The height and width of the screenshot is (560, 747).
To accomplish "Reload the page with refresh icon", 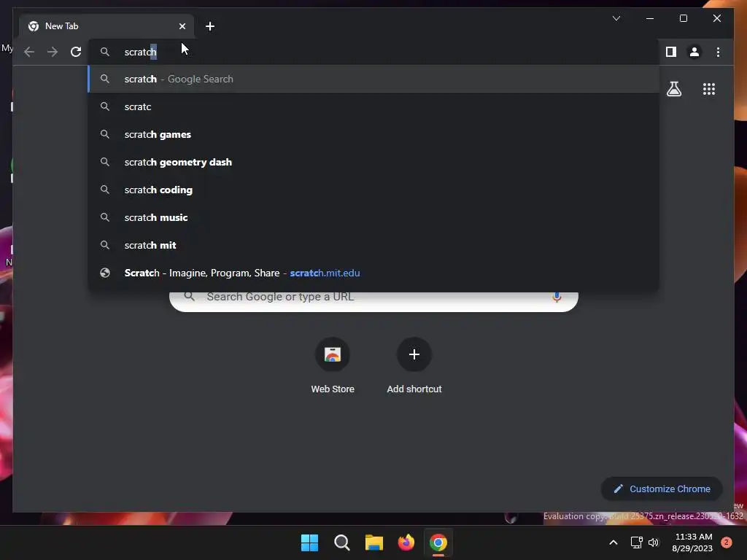I will (x=76, y=52).
